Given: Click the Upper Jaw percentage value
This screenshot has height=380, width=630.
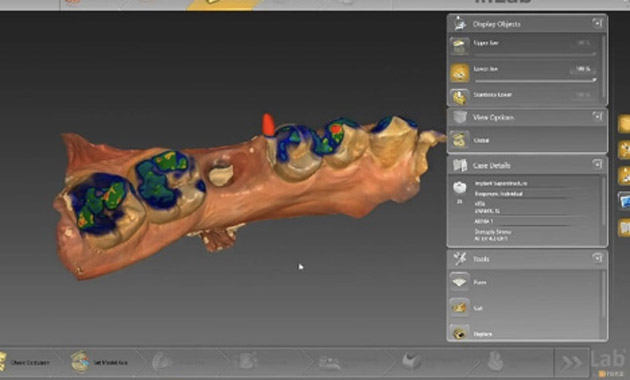Looking at the screenshot, I should pyautogui.click(x=583, y=43).
